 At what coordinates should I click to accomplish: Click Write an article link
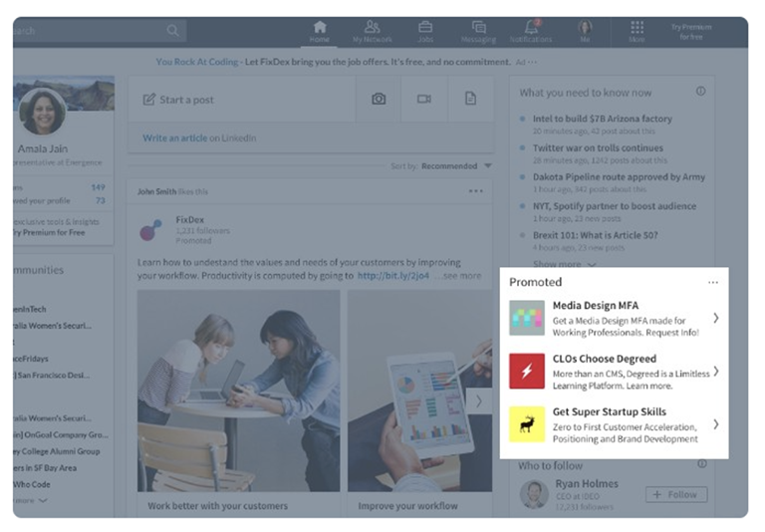click(x=174, y=138)
